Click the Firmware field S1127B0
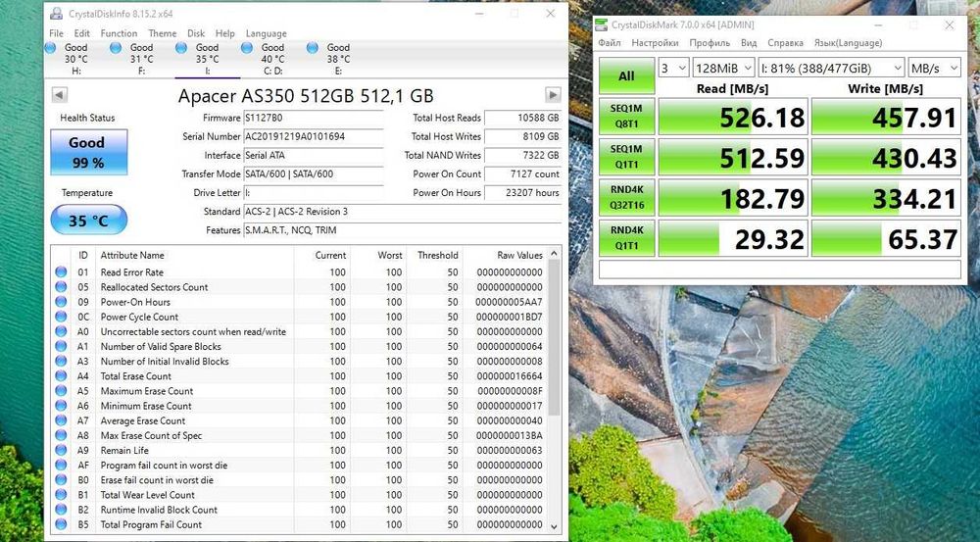The image size is (980, 542). (x=314, y=118)
